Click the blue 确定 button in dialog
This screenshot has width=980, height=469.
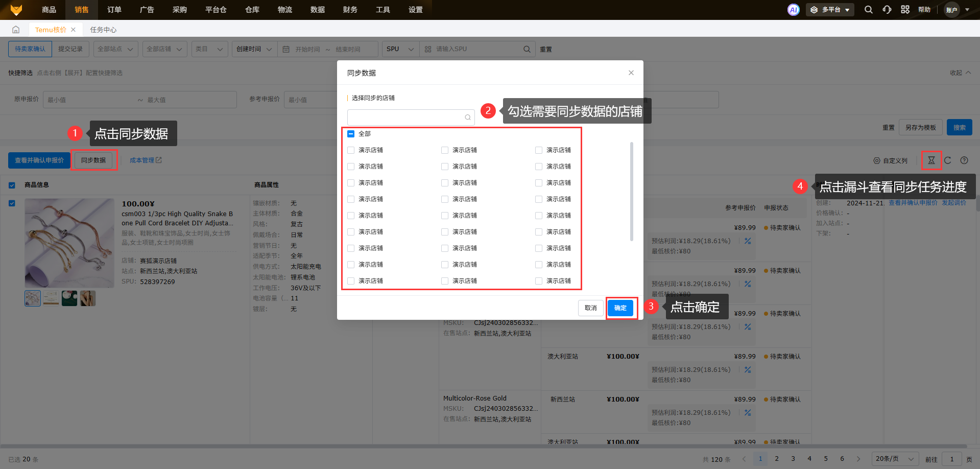coord(620,308)
